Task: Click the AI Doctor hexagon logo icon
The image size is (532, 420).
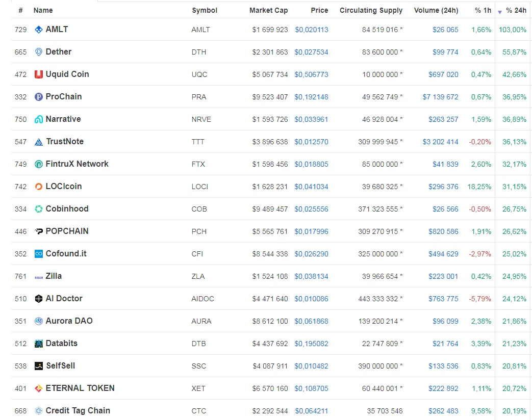Action: pyautogui.click(x=39, y=299)
